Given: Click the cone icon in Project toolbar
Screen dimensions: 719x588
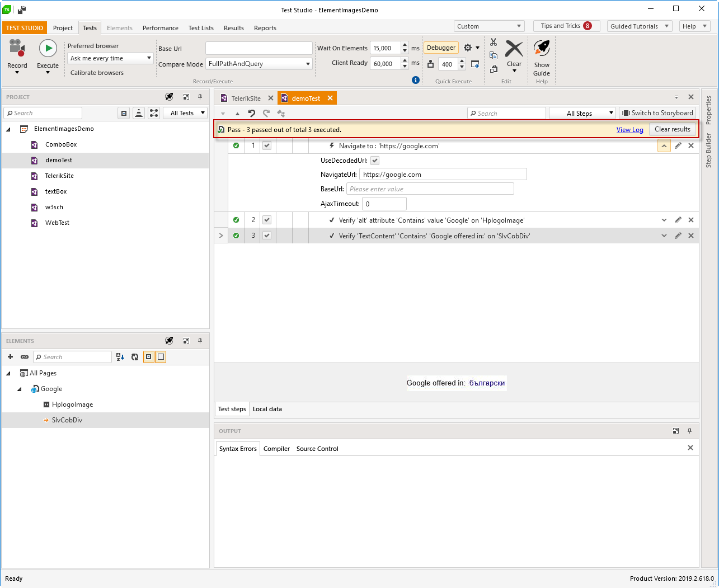Looking at the screenshot, I should pyautogui.click(x=139, y=113).
